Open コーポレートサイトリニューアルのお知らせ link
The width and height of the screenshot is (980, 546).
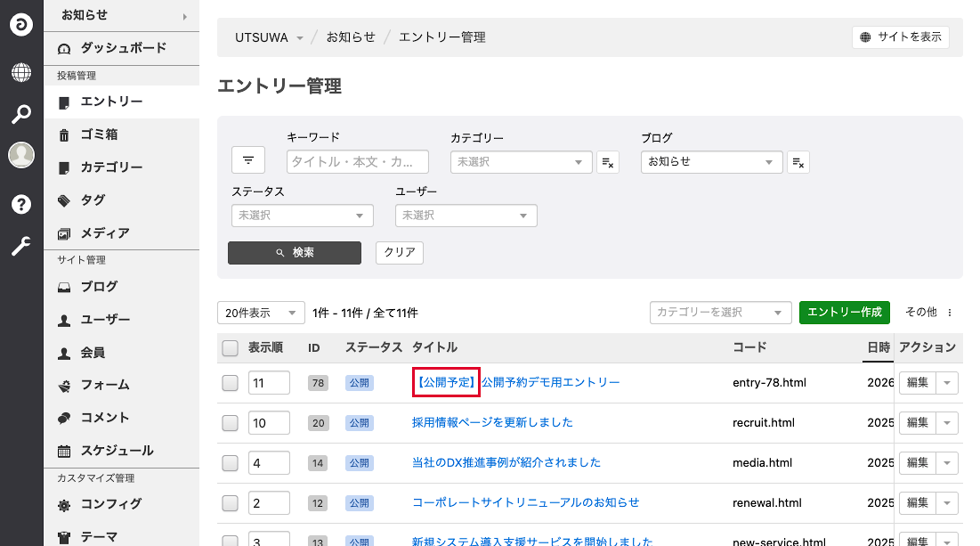(x=526, y=502)
